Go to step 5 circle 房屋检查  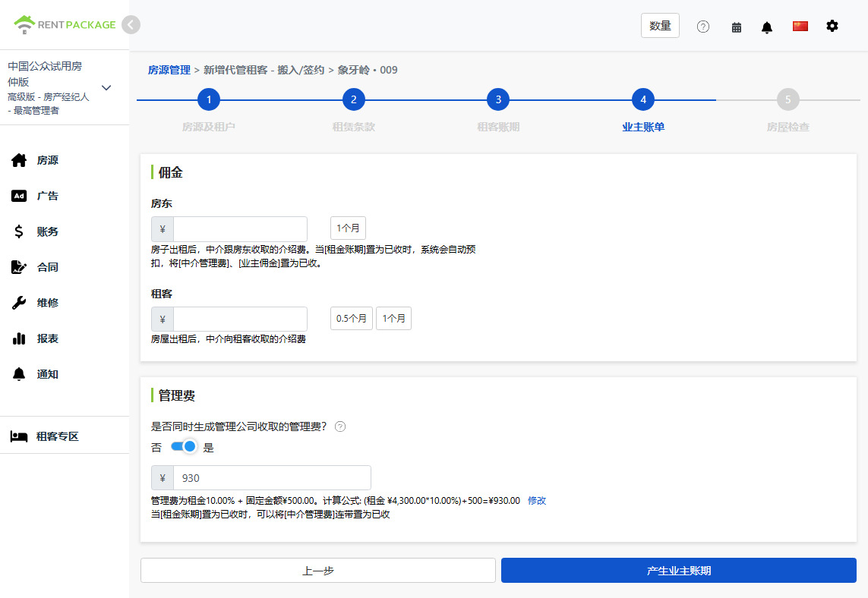pos(788,99)
